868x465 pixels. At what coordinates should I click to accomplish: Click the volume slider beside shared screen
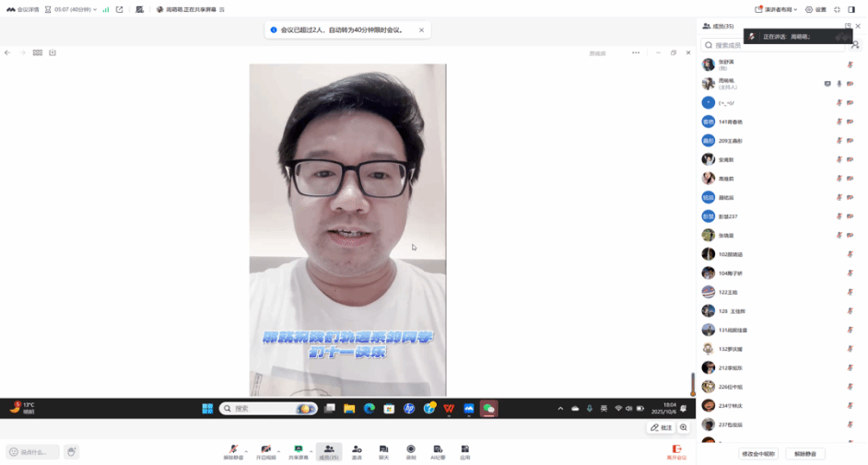click(x=693, y=383)
